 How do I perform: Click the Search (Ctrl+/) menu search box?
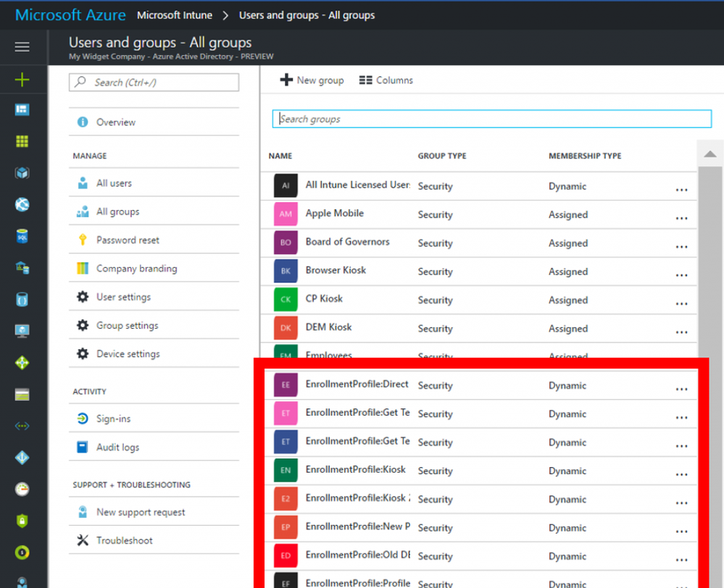pos(154,82)
